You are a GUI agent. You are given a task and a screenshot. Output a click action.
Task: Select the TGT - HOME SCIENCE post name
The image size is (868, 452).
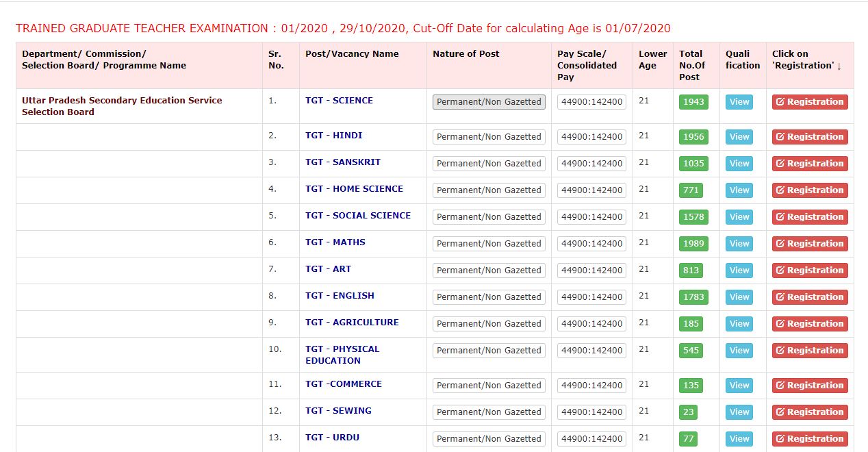point(354,189)
